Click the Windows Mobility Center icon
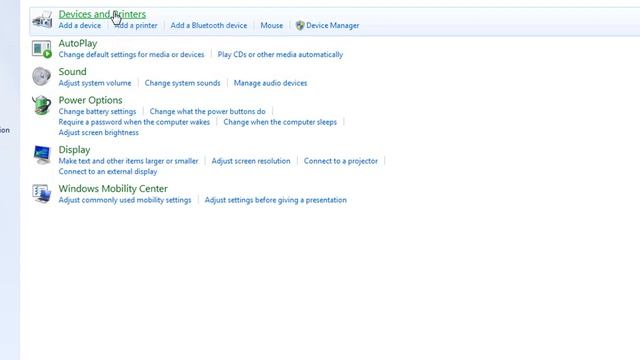Screen dimensions: 640x360 tap(42, 193)
